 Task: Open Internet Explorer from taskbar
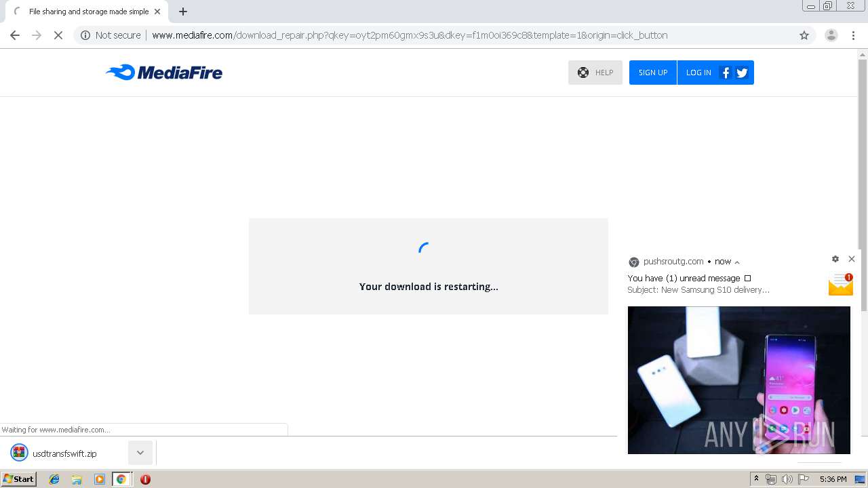[x=54, y=479]
